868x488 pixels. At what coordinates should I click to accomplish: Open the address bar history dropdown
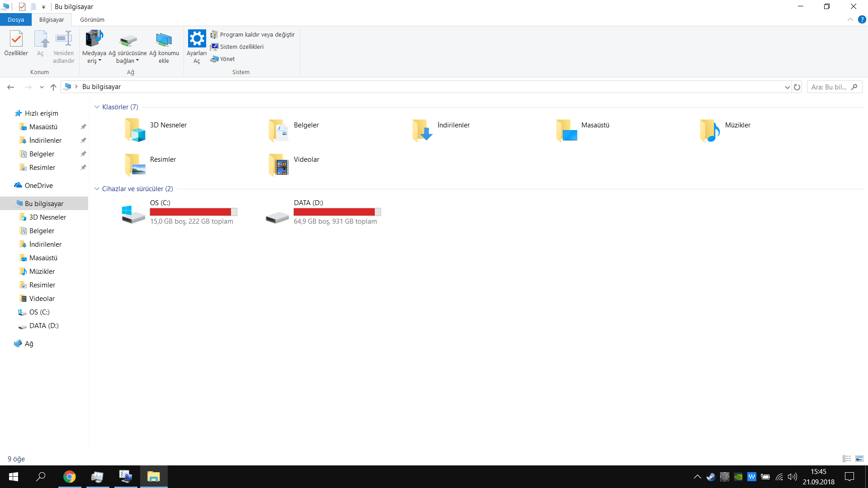(x=787, y=87)
